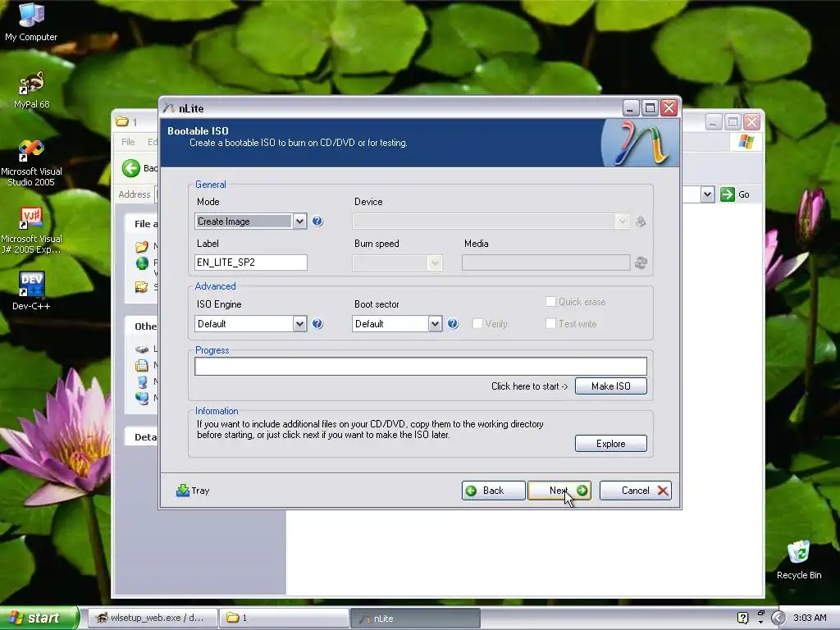The height and width of the screenshot is (630, 840).
Task: Open Mode dropdown showing Create Image
Action: click(251, 221)
